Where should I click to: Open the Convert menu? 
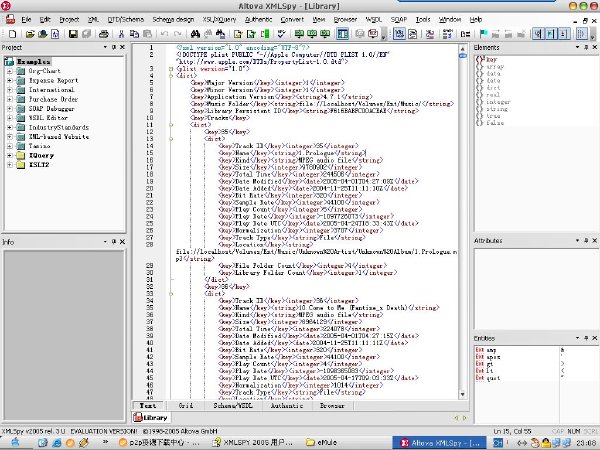(x=292, y=20)
